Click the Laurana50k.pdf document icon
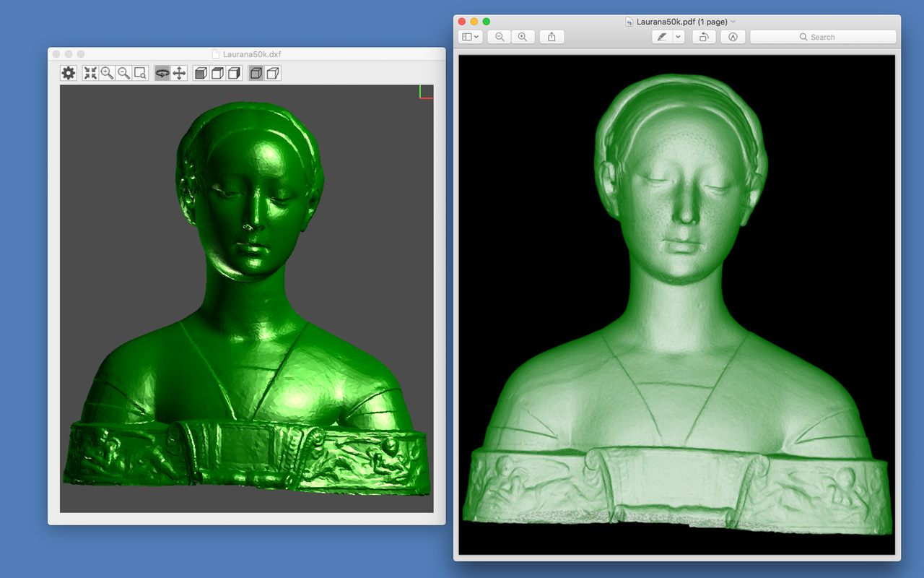 tap(629, 22)
